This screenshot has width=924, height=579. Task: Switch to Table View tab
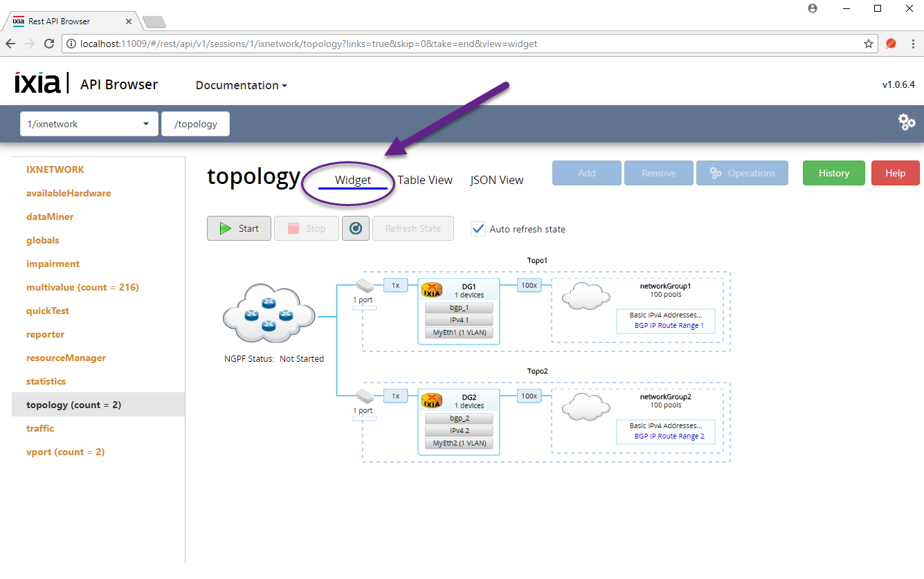click(425, 180)
